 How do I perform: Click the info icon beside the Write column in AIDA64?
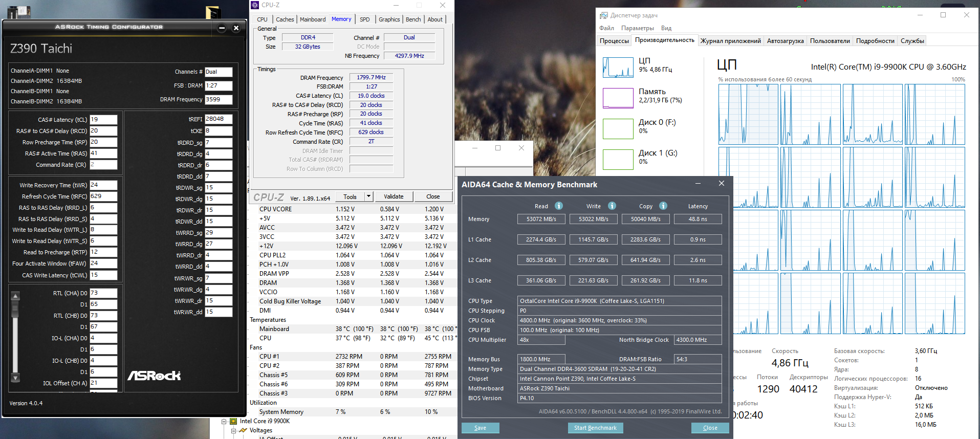[x=612, y=206]
